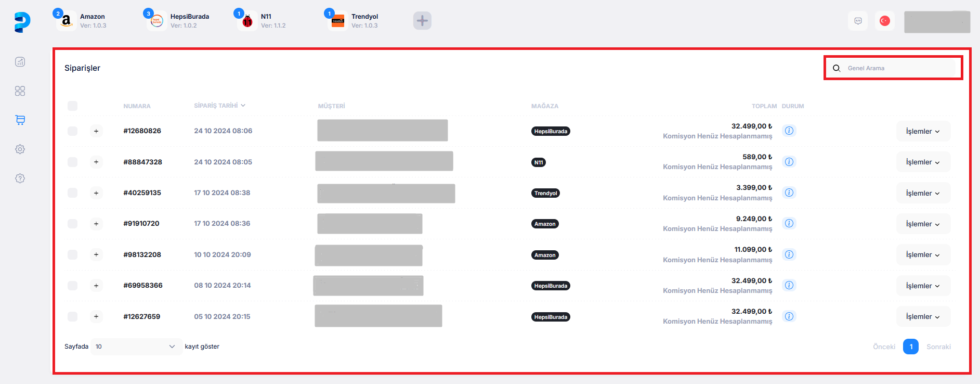Image resolution: width=980 pixels, height=384 pixels.
Task: Click the Sonraki pagination link
Action: coord(938,347)
